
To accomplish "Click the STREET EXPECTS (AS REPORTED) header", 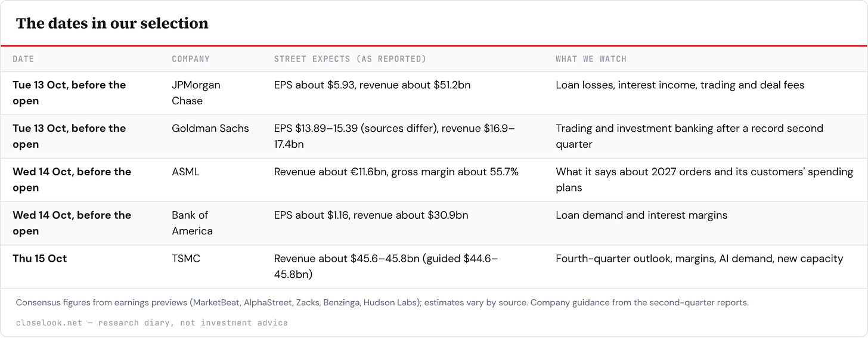I will [x=350, y=59].
